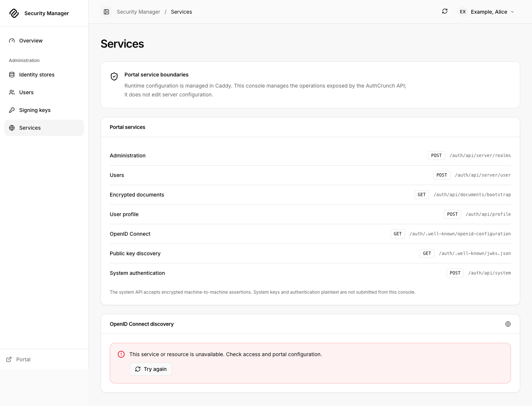Click the POST badge for System authentication
This screenshot has height=406, width=532.
pyautogui.click(x=455, y=273)
